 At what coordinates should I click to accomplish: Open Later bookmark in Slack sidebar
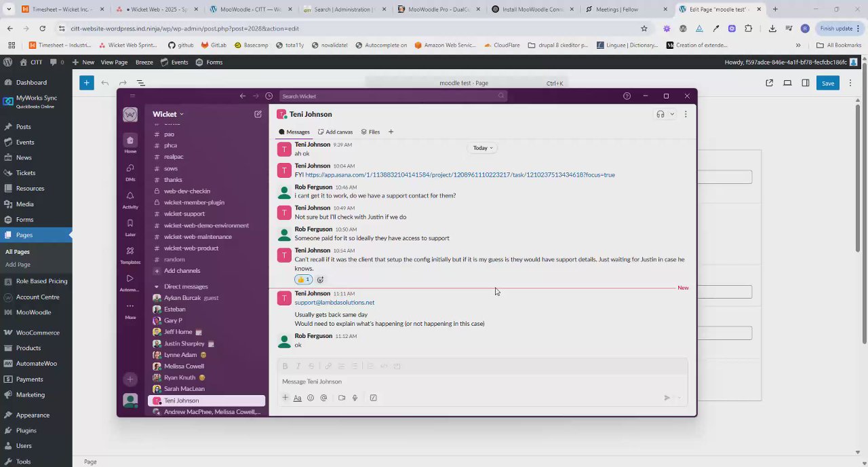coord(130,223)
